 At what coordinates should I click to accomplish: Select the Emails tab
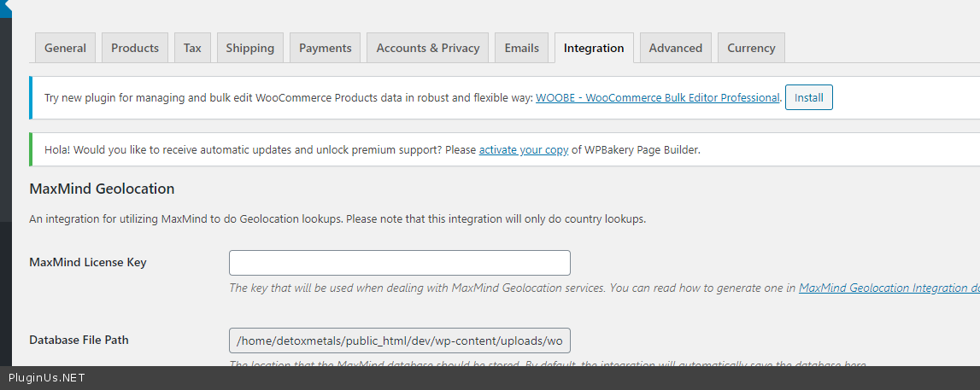[521, 48]
